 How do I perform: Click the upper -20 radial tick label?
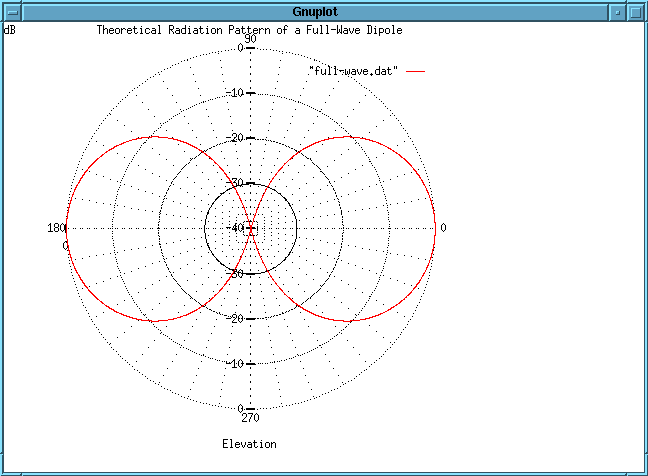coord(236,138)
